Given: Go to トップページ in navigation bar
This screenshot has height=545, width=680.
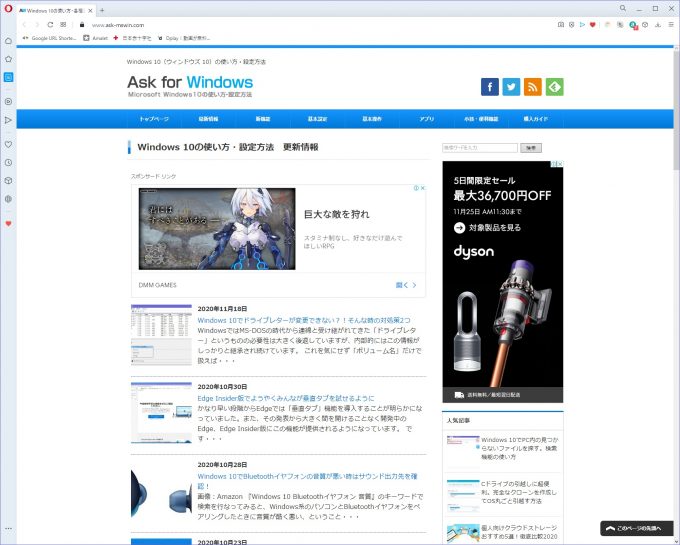Looking at the screenshot, I should point(154,119).
